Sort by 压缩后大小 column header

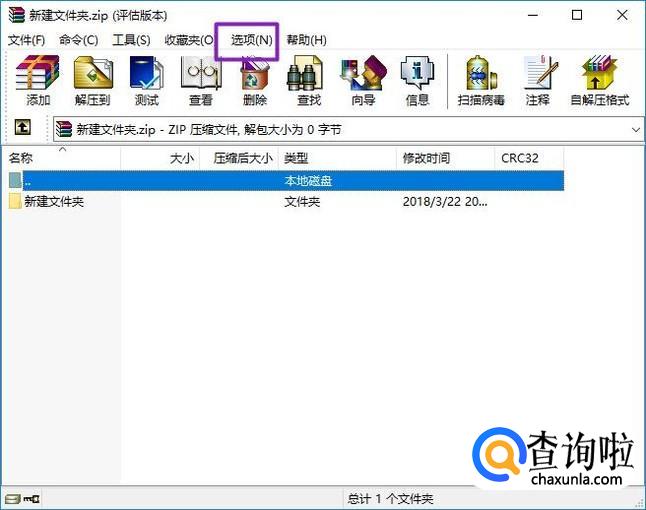tap(239, 158)
